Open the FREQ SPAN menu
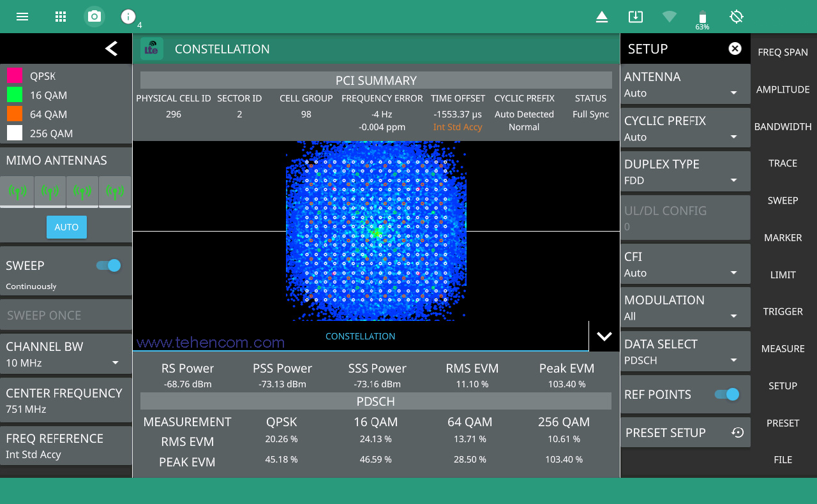This screenshot has height=504, width=817. coord(783,52)
